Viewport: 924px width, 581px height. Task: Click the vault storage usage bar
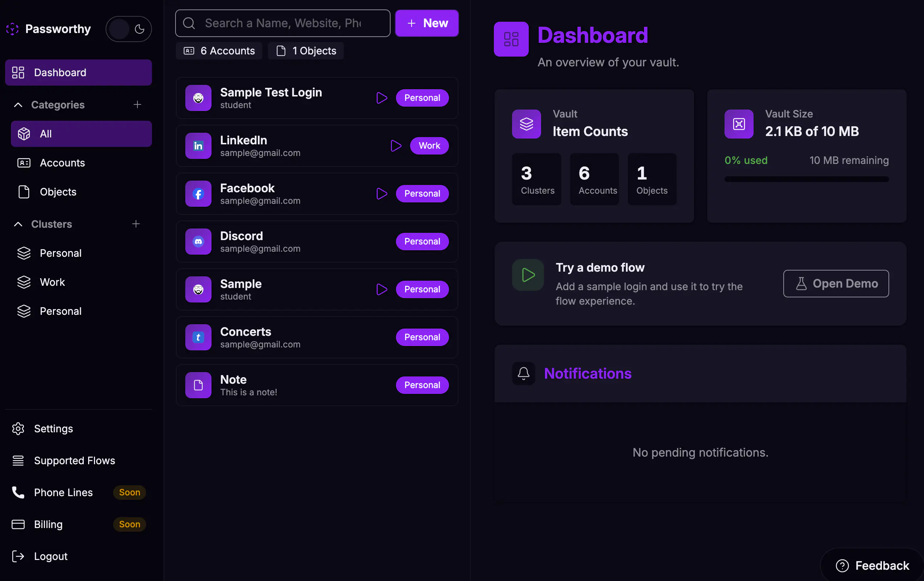pos(807,179)
